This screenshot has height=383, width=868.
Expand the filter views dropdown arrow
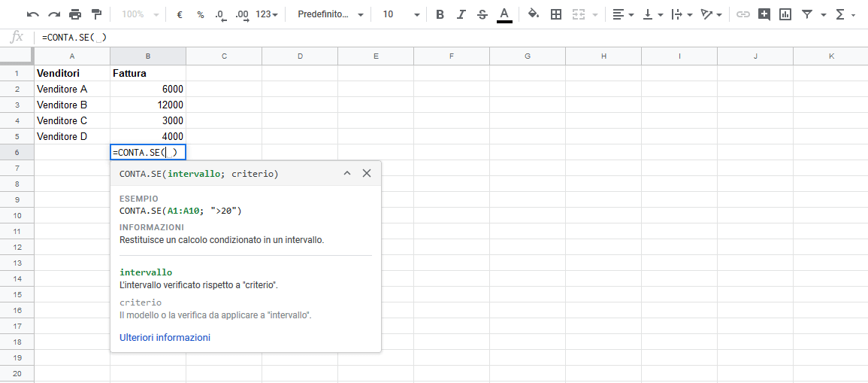pyautogui.click(x=824, y=15)
